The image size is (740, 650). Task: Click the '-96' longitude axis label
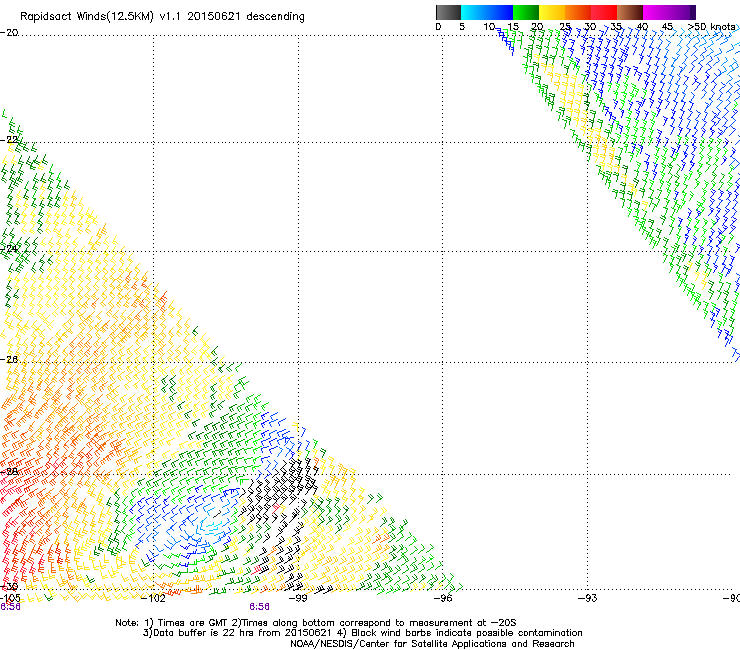click(443, 599)
